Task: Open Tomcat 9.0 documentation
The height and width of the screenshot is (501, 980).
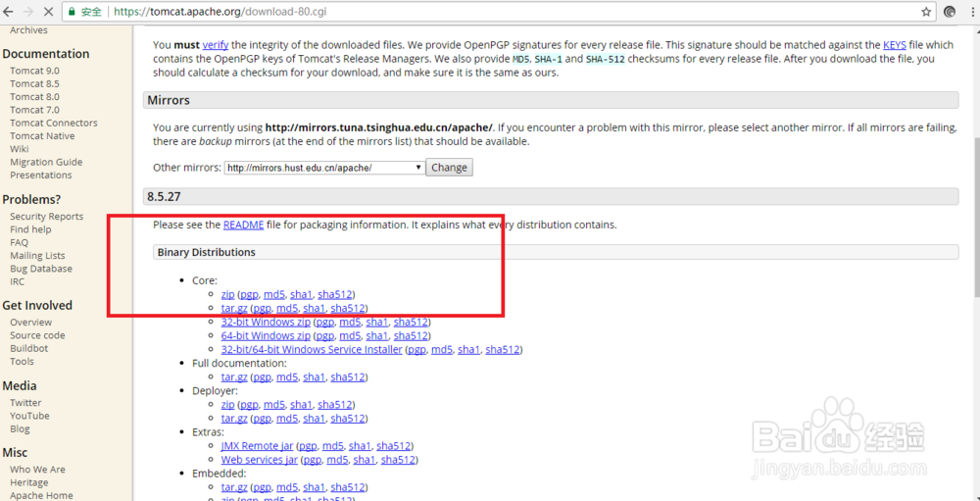Action: tap(35, 71)
